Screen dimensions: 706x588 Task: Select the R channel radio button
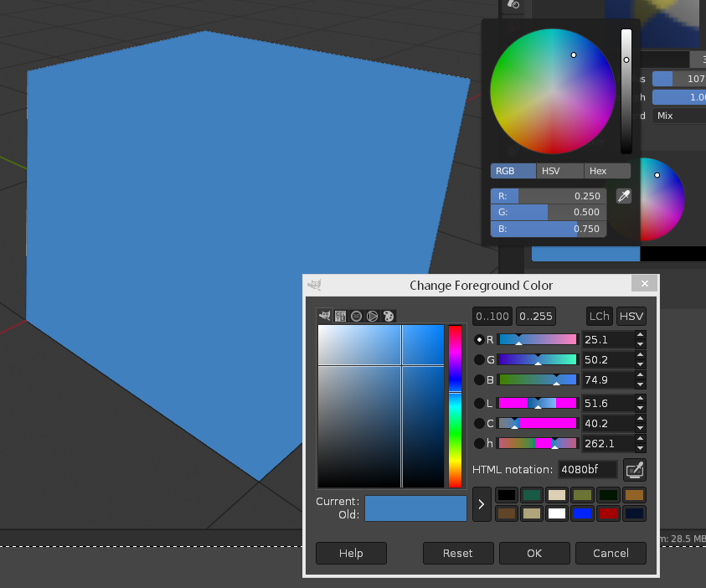[x=477, y=339]
